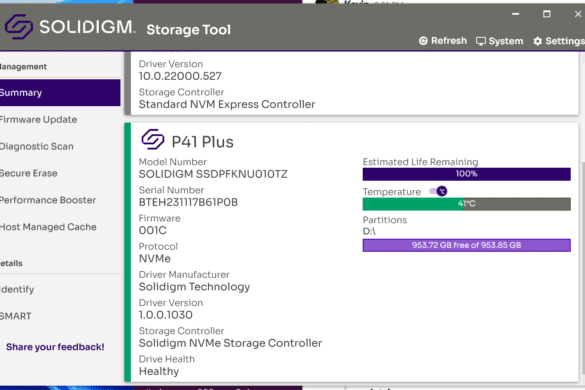This screenshot has height=390, width=585.
Task: Click the P41 Plus drive title
Action: [203, 142]
